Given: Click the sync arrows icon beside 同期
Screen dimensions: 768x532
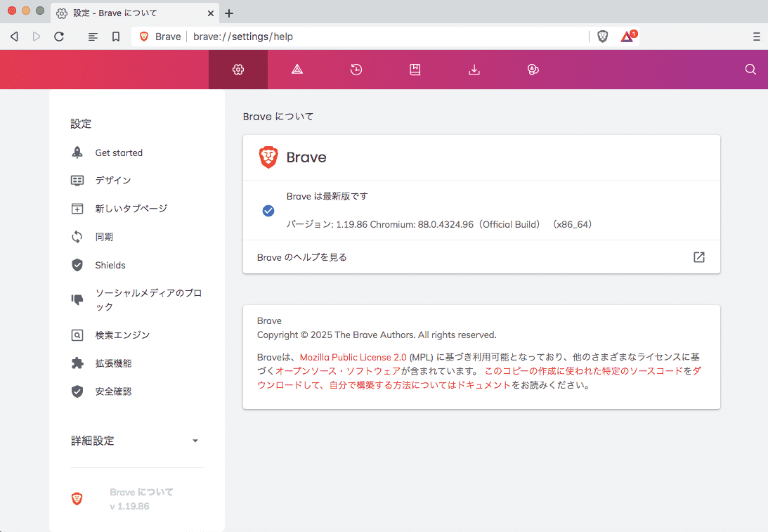Looking at the screenshot, I should 77,237.
